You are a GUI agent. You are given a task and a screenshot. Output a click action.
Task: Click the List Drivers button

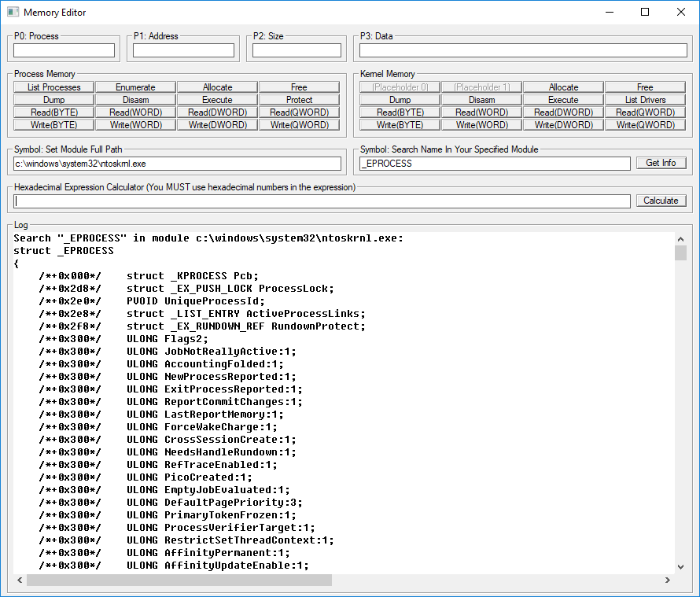click(x=645, y=100)
